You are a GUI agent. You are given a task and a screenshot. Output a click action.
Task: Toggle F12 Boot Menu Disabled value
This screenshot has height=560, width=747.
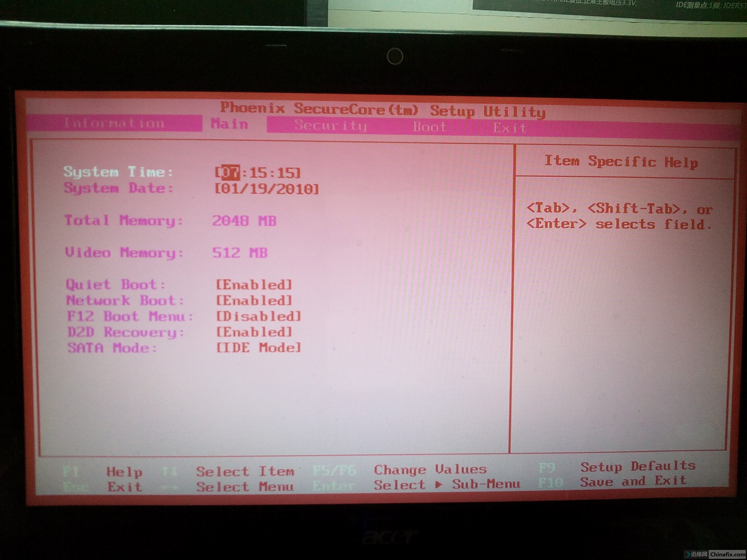[x=258, y=316]
